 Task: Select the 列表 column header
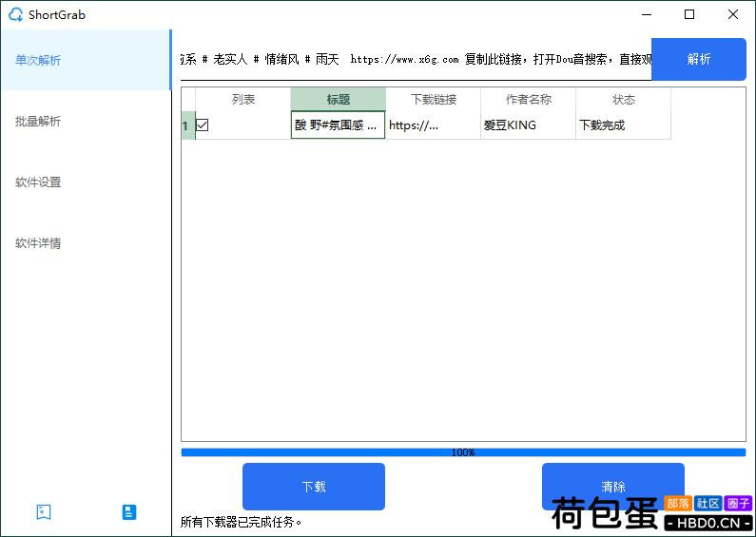(243, 99)
